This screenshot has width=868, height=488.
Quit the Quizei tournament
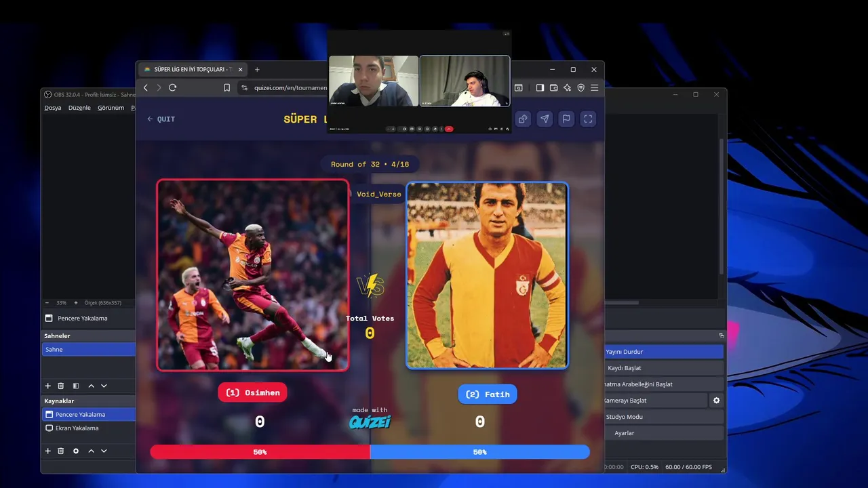click(161, 119)
